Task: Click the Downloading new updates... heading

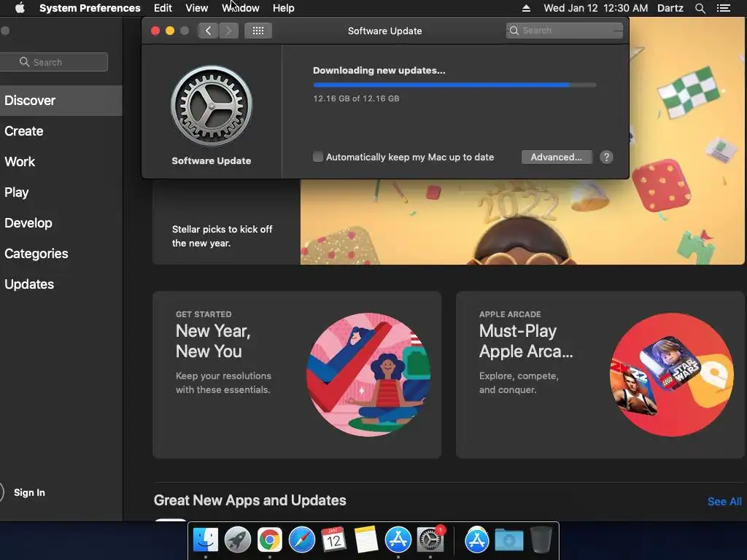Action: [379, 71]
